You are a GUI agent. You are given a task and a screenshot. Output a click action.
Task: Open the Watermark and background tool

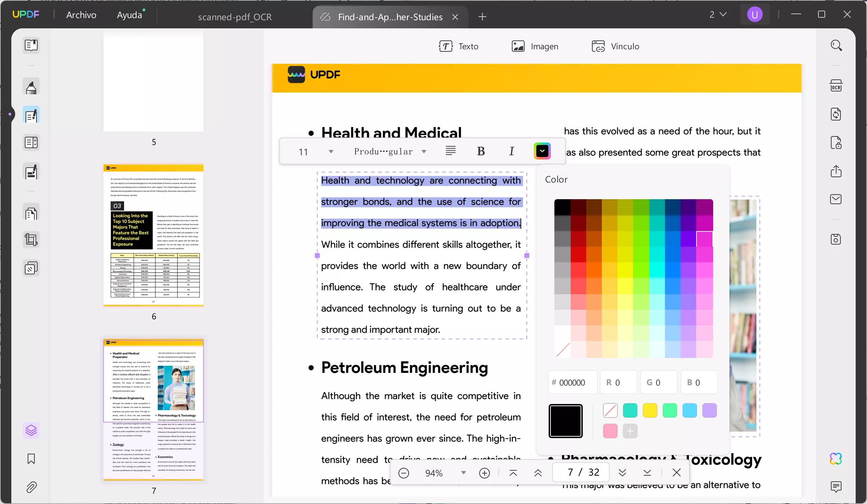pos(31,268)
